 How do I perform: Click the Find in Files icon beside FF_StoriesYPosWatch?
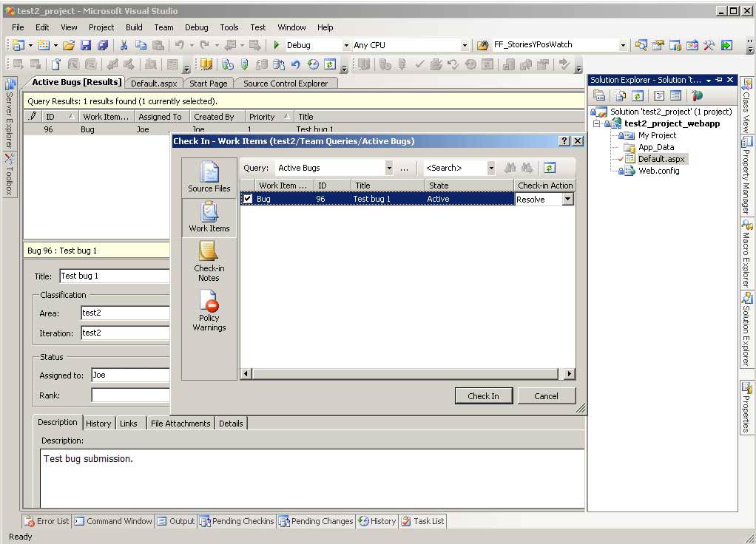tap(482, 45)
